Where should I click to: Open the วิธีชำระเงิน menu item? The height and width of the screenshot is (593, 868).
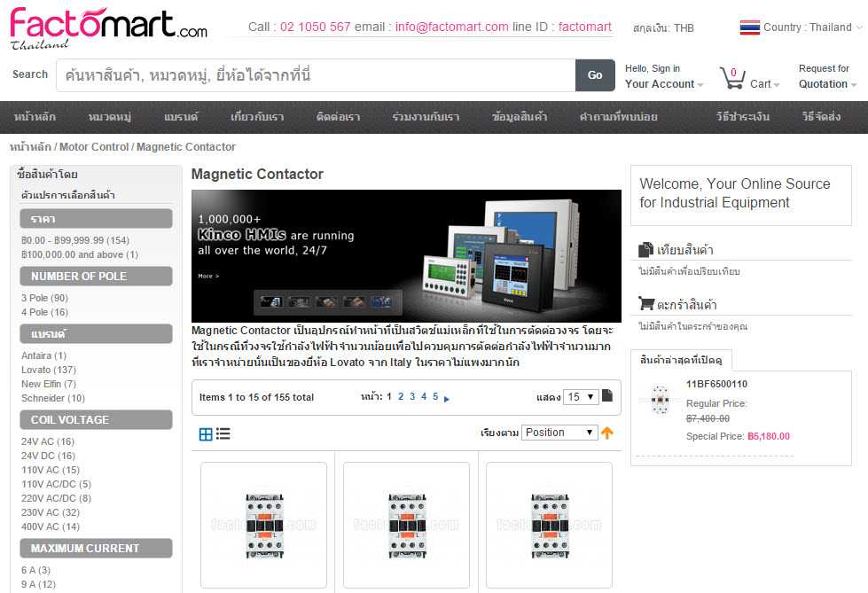pyautogui.click(x=742, y=117)
